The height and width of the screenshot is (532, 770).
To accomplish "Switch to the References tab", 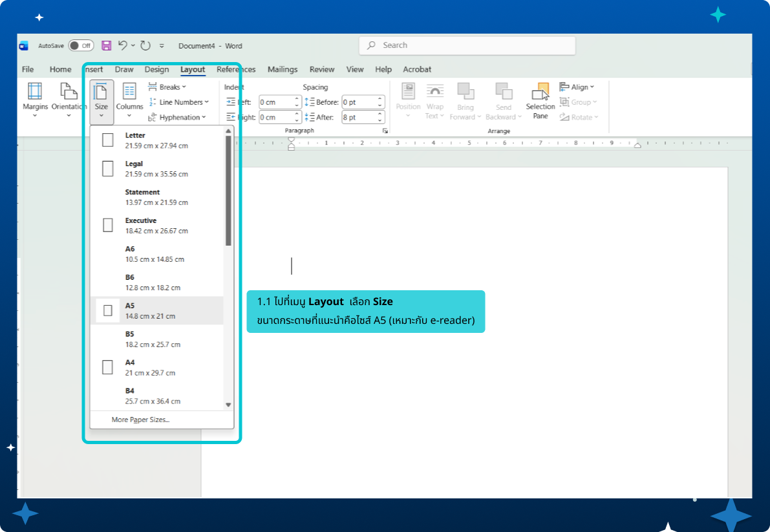I will point(236,70).
